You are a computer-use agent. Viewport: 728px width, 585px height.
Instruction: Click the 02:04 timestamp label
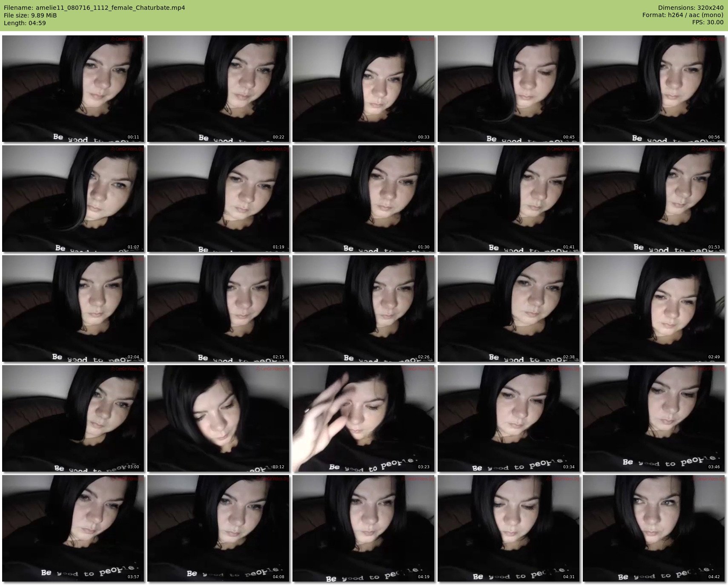coord(133,357)
